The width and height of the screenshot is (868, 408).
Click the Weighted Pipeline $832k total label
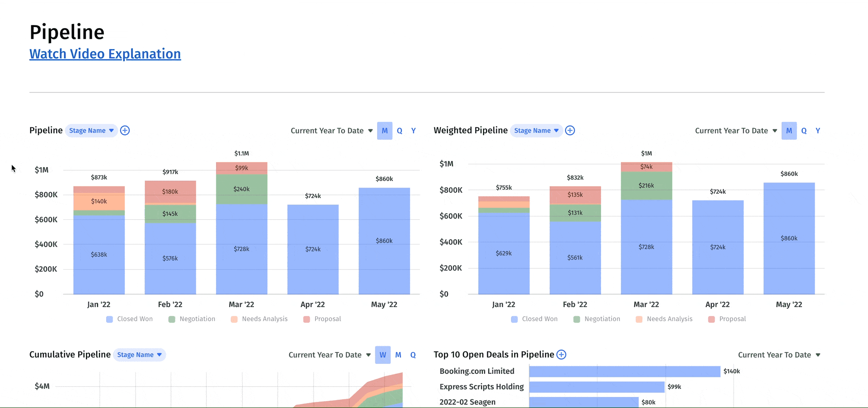tap(575, 178)
